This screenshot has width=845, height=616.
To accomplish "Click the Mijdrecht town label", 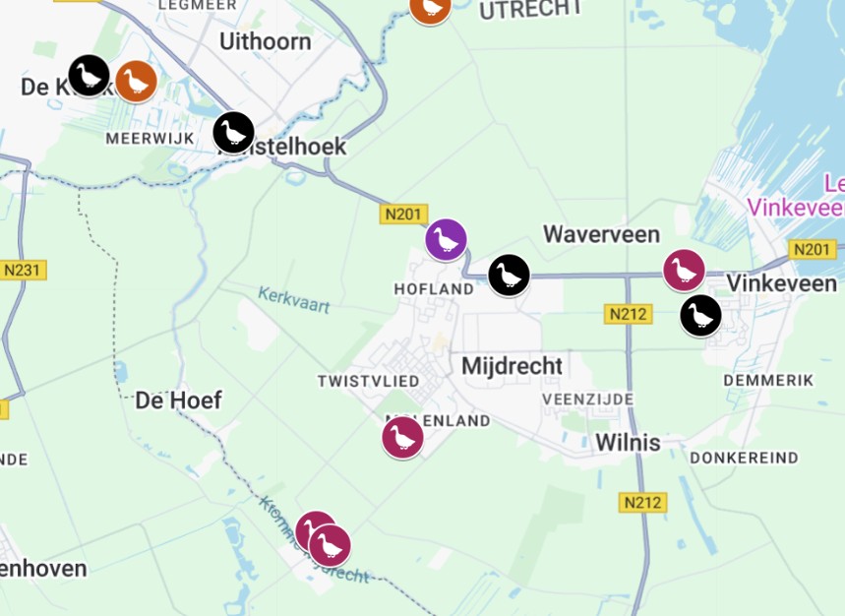I will click(x=512, y=366).
